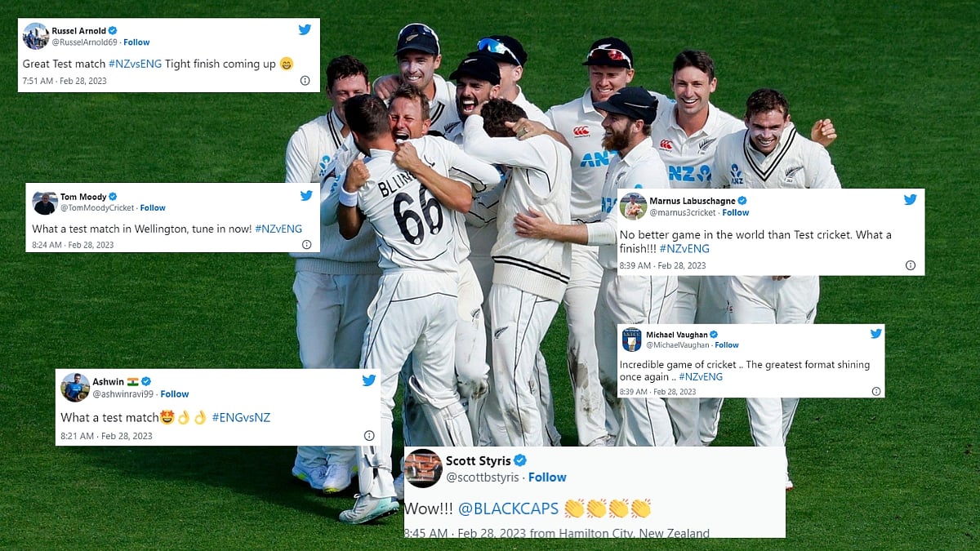Open #NZvENG hashtag in Michael Vaughan tweet

coord(701,376)
